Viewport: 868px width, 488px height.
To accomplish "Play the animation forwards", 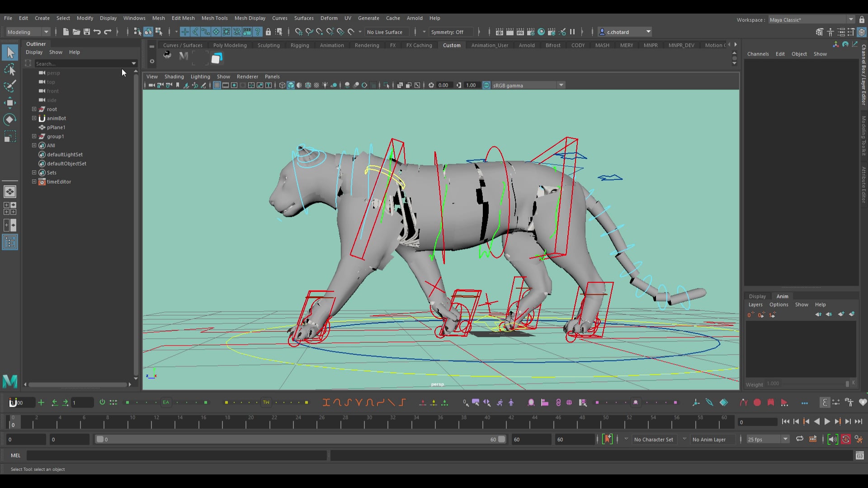I will [827, 422].
